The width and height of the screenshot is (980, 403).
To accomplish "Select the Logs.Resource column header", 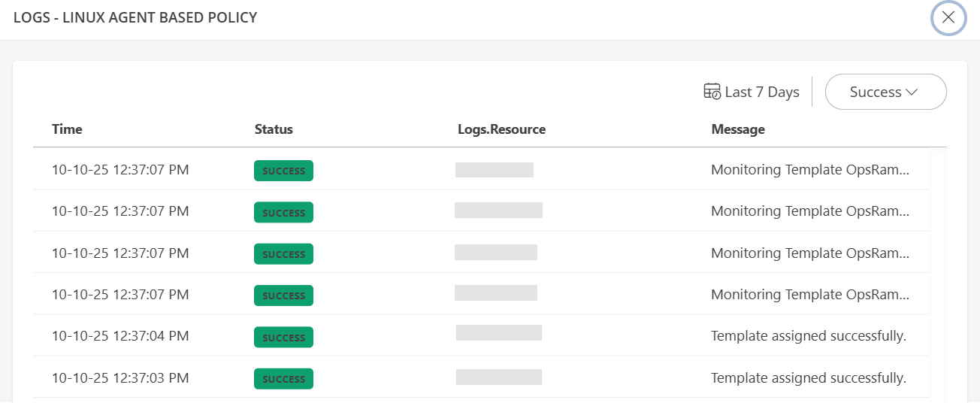I will 501,129.
